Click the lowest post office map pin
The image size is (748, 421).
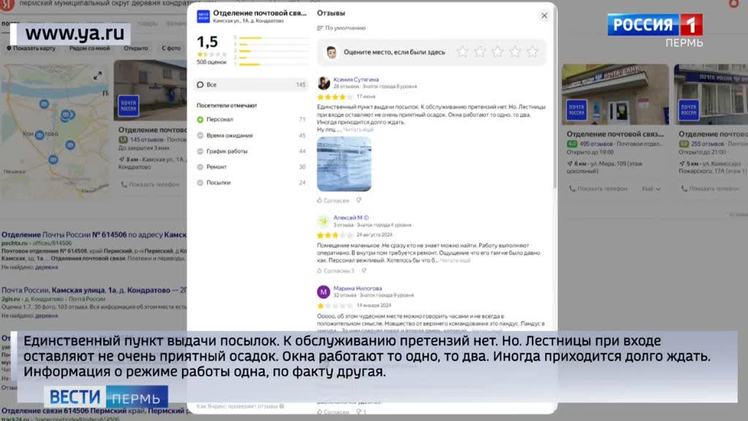pyautogui.click(x=53, y=159)
